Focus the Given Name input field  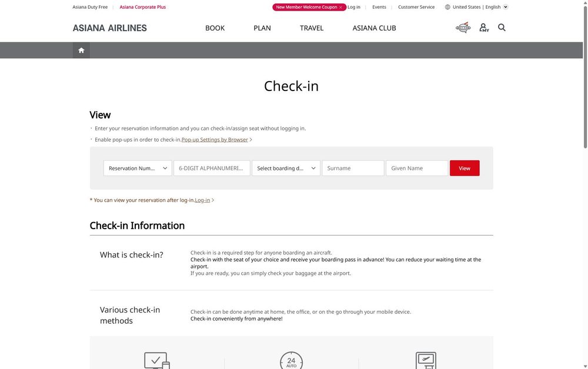(x=417, y=168)
